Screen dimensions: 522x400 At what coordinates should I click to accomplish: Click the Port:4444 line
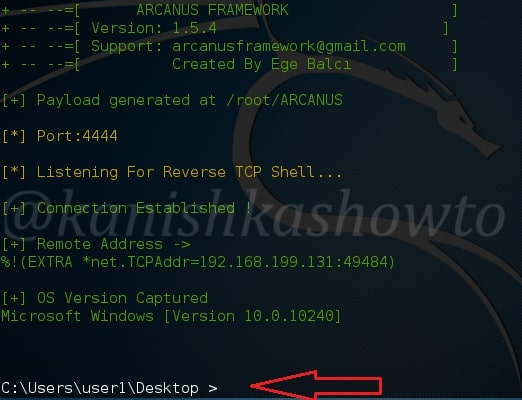[x=60, y=136]
